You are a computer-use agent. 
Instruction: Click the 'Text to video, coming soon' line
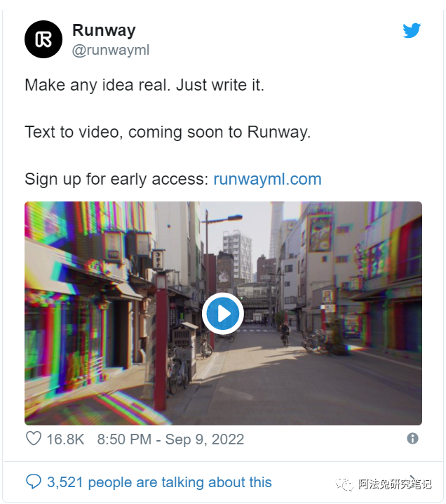(x=168, y=132)
